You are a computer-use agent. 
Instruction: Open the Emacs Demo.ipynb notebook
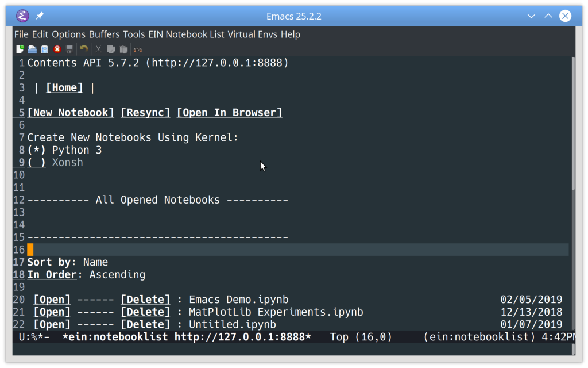click(x=52, y=299)
